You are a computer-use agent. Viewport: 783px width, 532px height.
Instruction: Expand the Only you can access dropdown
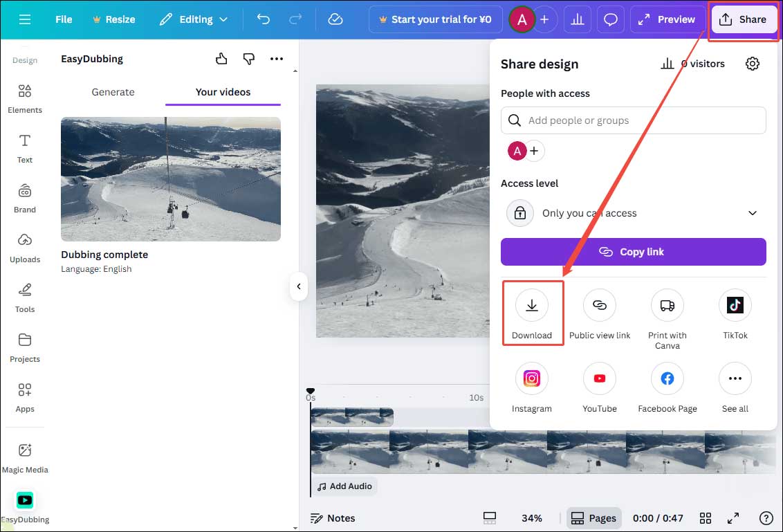753,212
